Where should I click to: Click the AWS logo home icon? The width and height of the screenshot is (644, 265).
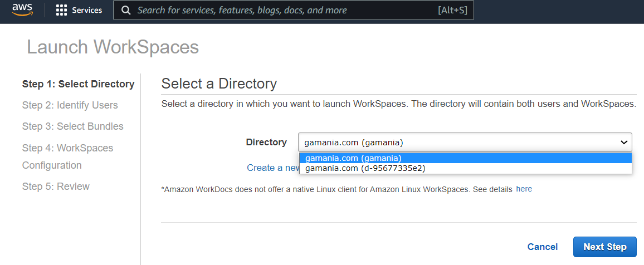(21, 11)
